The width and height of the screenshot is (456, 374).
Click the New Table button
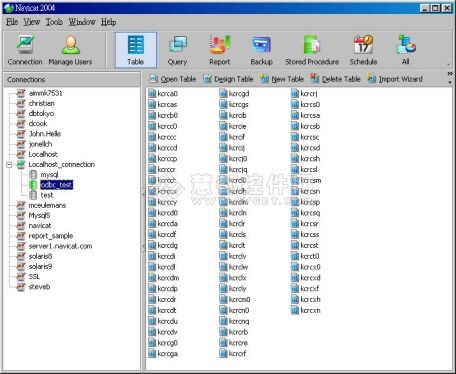(x=282, y=79)
